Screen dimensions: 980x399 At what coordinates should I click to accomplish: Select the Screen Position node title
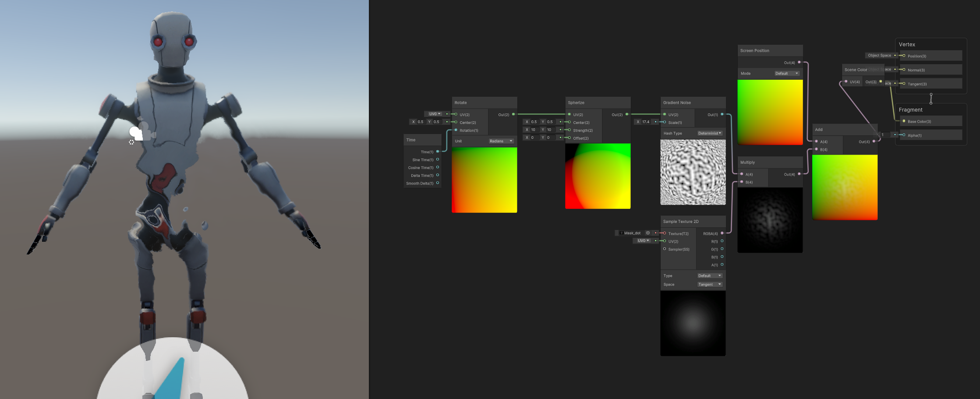click(x=754, y=50)
